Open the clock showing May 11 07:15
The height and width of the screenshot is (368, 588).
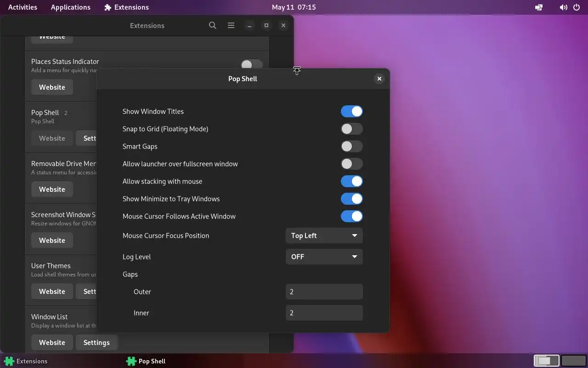pos(294,7)
